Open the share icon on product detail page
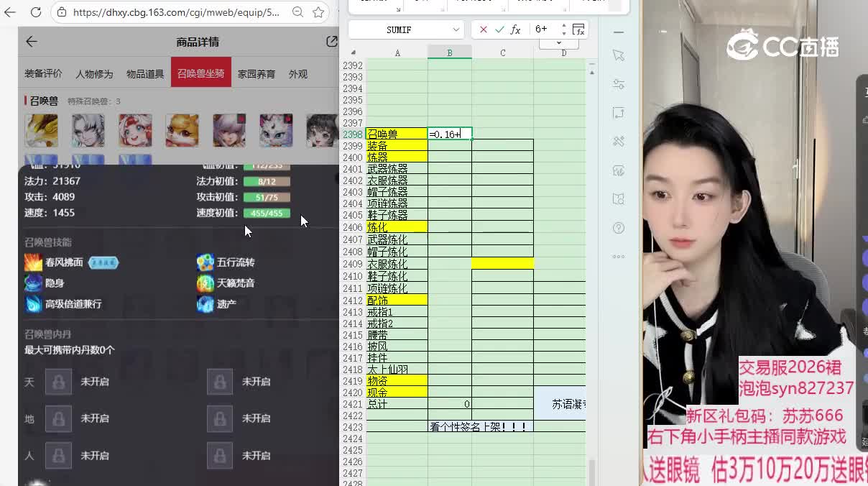 click(331, 42)
